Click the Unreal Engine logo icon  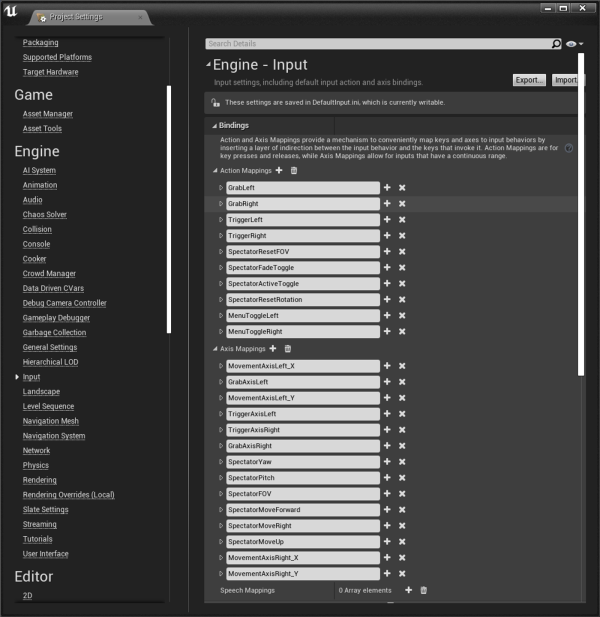tap(11, 11)
